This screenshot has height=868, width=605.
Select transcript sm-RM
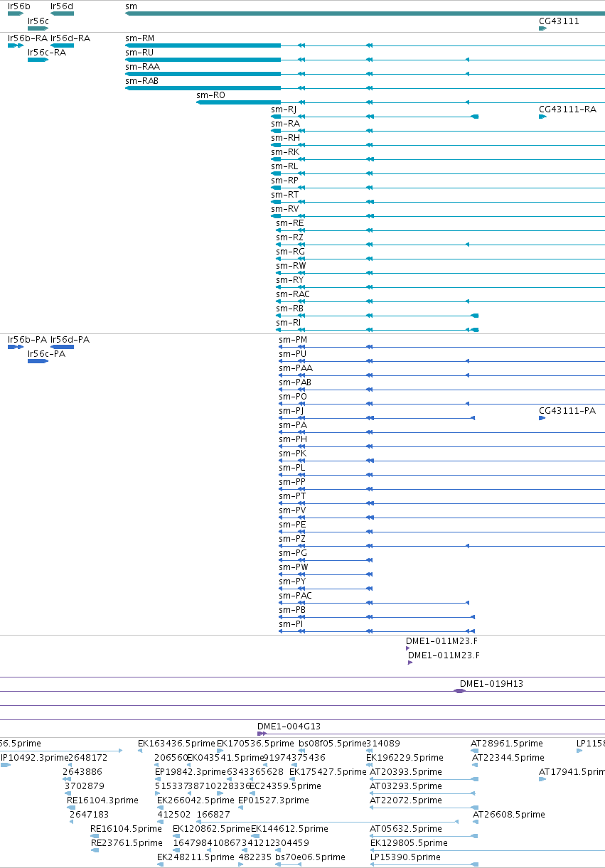pyautogui.click(x=139, y=38)
